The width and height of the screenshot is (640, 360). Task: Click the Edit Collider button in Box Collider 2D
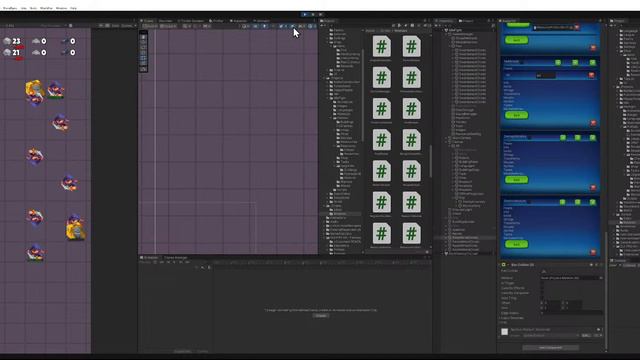(544, 271)
